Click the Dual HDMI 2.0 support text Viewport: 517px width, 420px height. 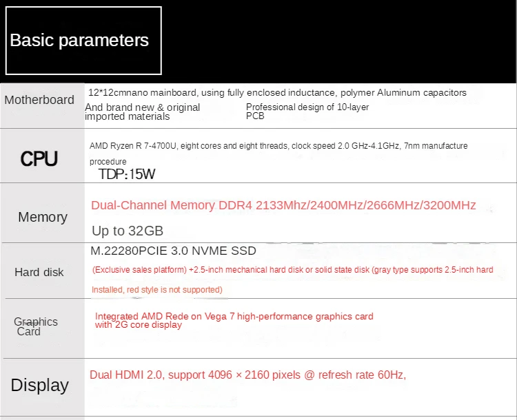click(x=248, y=375)
